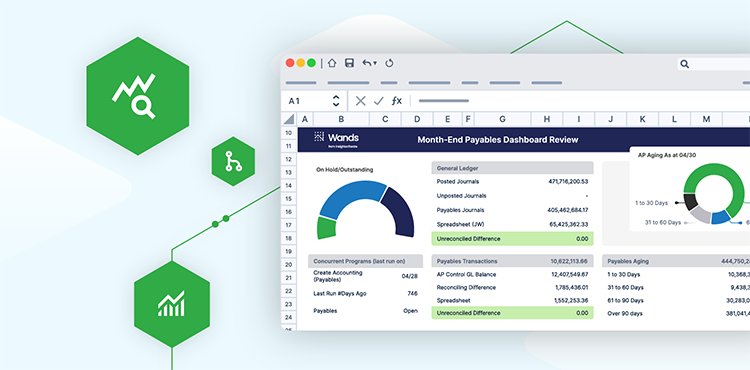Click the Unposted Journals label
This screenshot has width=750, height=370.
pos(462,196)
